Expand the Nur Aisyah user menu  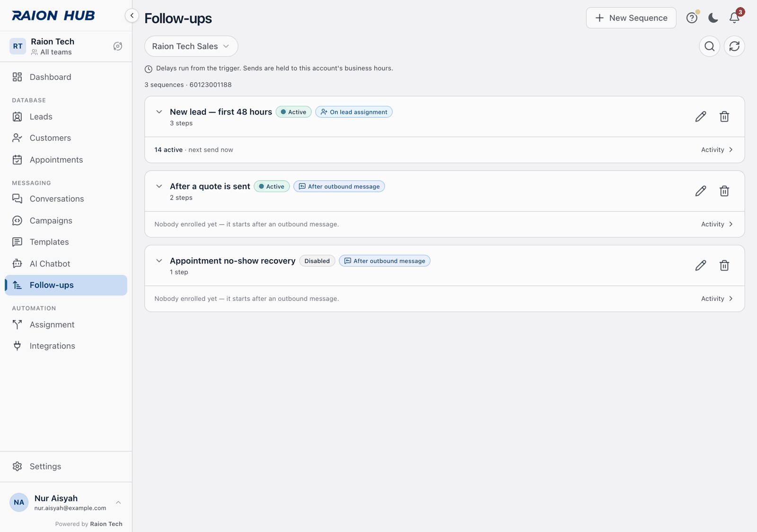coord(118,503)
